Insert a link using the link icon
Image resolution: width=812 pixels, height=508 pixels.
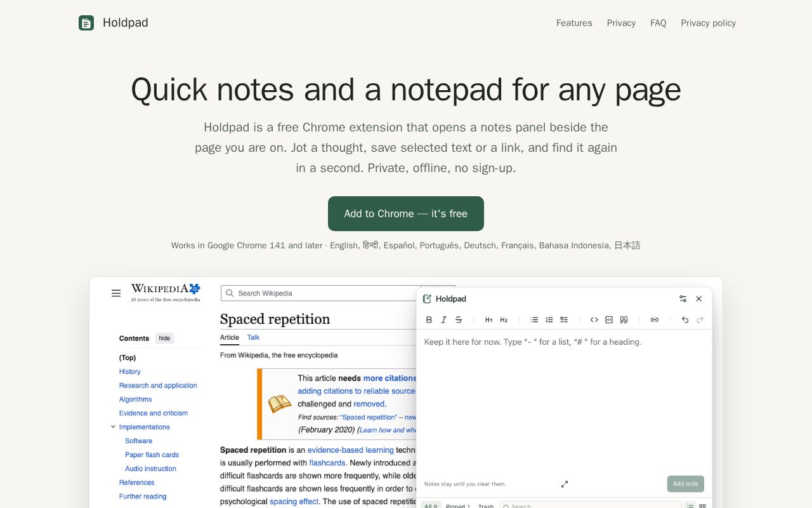tap(655, 319)
